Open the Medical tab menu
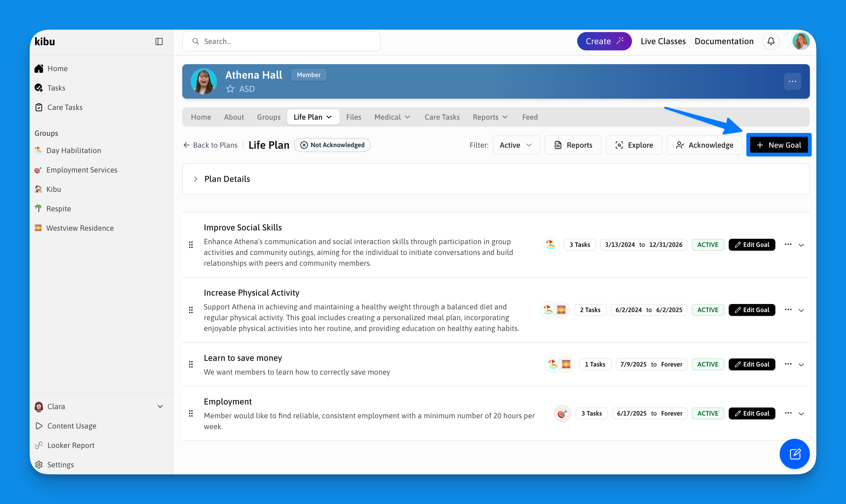Viewport: 846px width, 504px height. pos(392,117)
